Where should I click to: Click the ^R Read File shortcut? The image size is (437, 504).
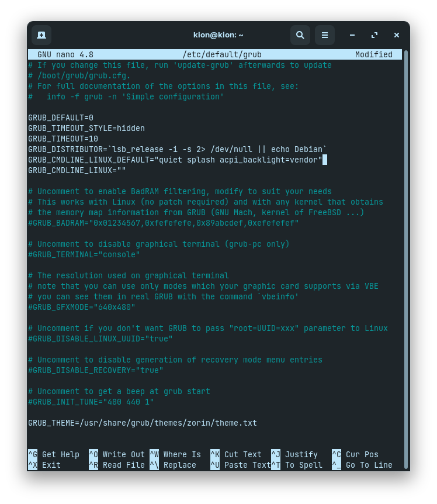tap(117, 465)
